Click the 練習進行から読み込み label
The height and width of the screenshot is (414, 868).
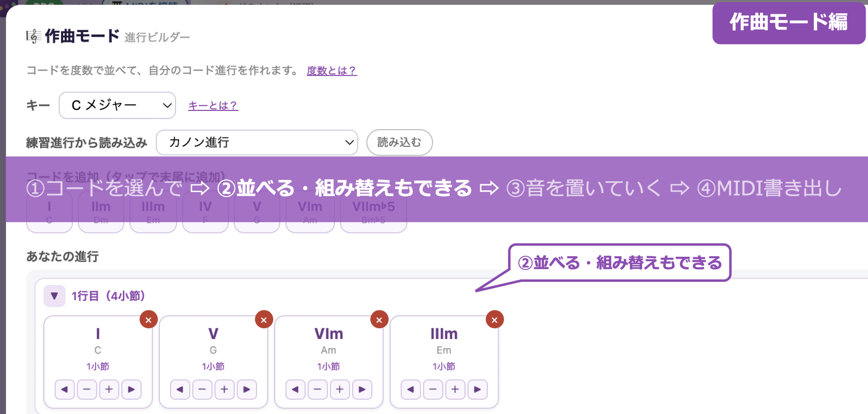click(x=87, y=143)
